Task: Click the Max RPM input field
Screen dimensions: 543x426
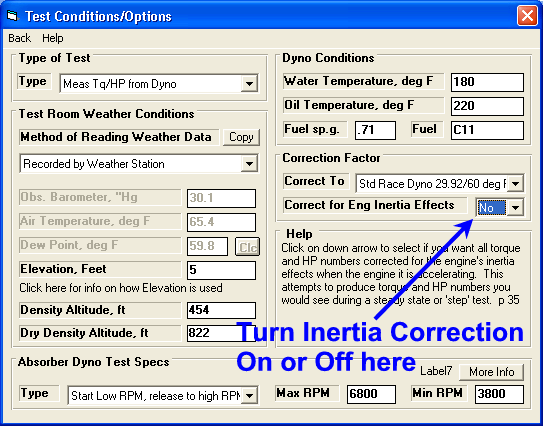Action: tap(371, 394)
